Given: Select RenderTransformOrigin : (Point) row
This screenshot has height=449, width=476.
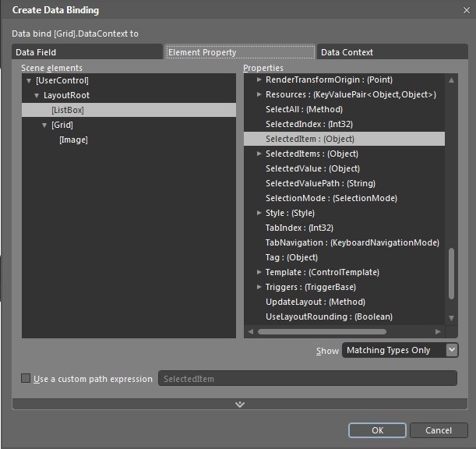Looking at the screenshot, I should click(x=344, y=80).
